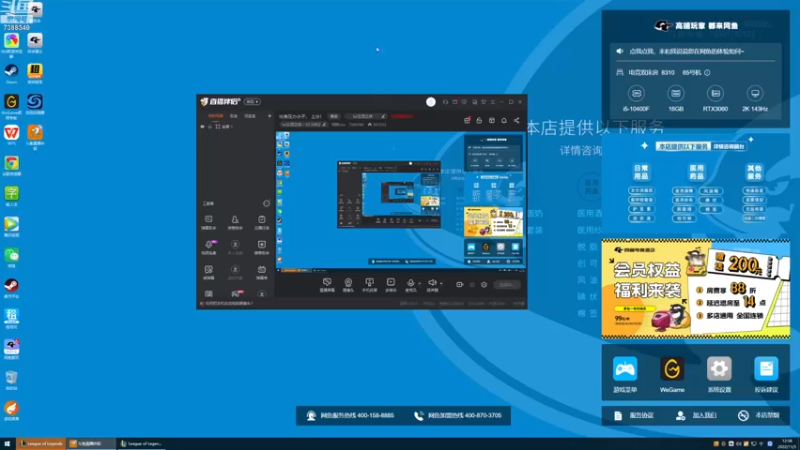Select the third scene tab

coord(250,116)
